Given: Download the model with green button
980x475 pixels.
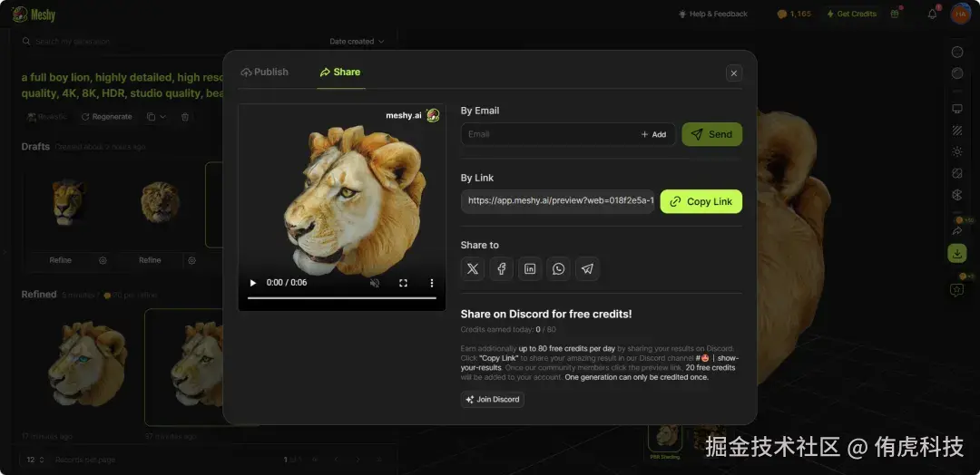Looking at the screenshot, I should click(957, 254).
